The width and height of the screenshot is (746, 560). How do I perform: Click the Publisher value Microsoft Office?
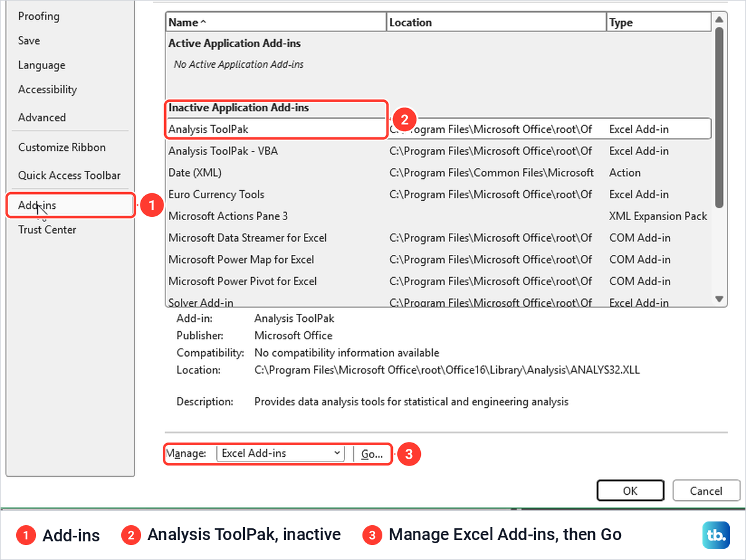[293, 336]
